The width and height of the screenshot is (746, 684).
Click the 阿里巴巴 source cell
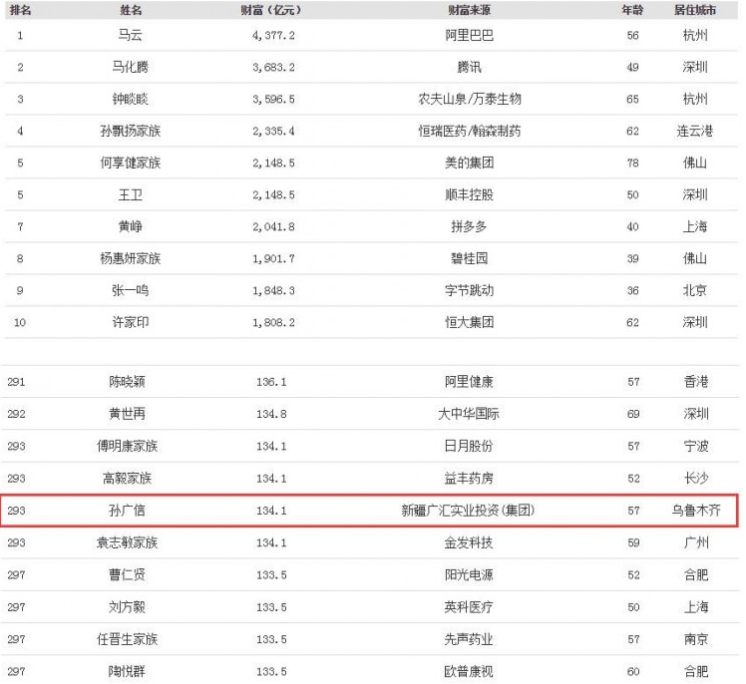coord(469,35)
